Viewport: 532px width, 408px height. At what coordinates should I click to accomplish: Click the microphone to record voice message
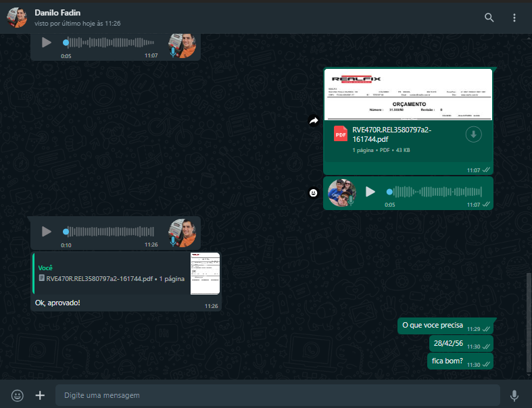[x=514, y=395]
